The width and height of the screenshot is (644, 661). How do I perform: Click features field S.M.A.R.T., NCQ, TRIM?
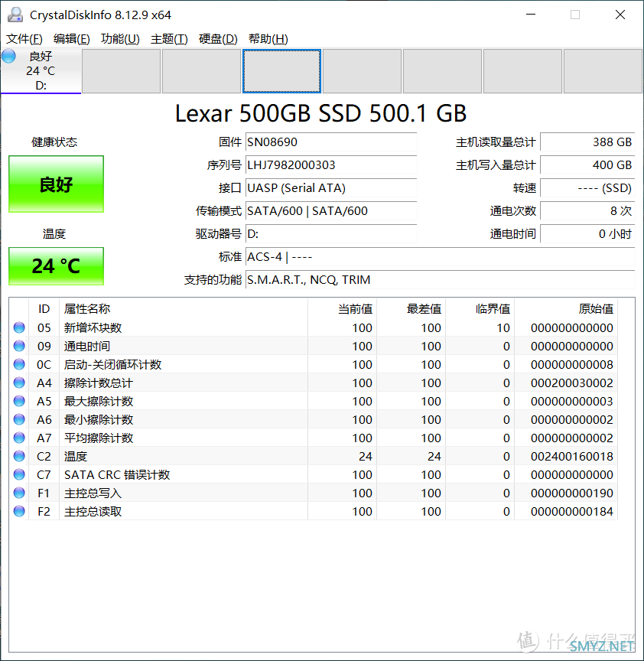(x=440, y=280)
